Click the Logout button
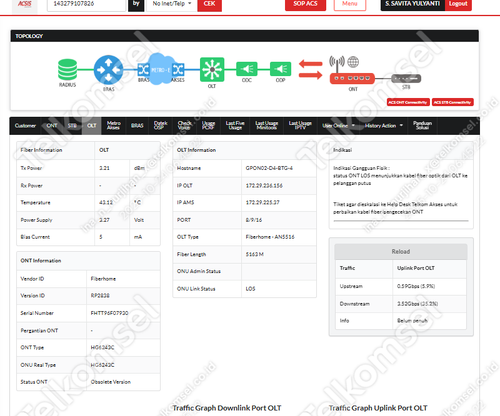This screenshot has height=416, width=500. pos(458,4)
